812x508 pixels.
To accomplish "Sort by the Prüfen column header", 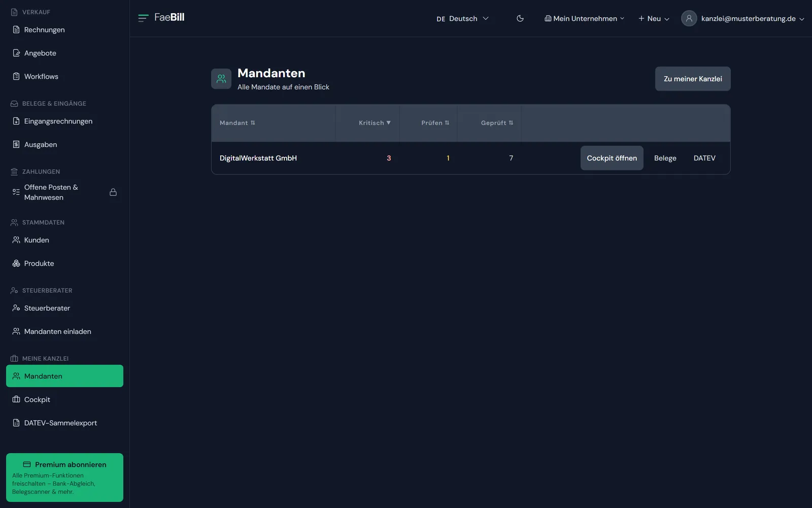I will (x=435, y=123).
